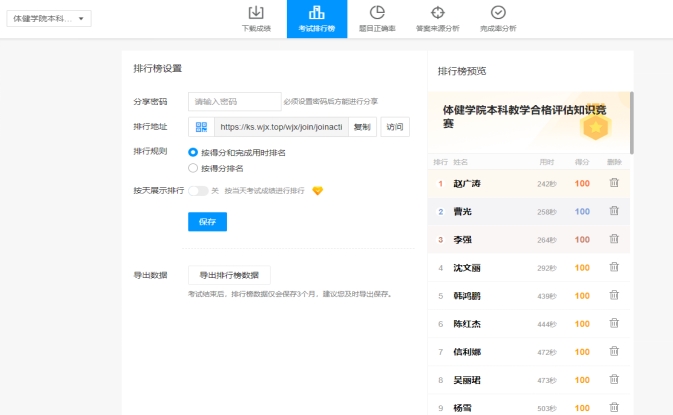
Task: Remove 李强 ranking entry with trash icon
Action: tap(614, 239)
